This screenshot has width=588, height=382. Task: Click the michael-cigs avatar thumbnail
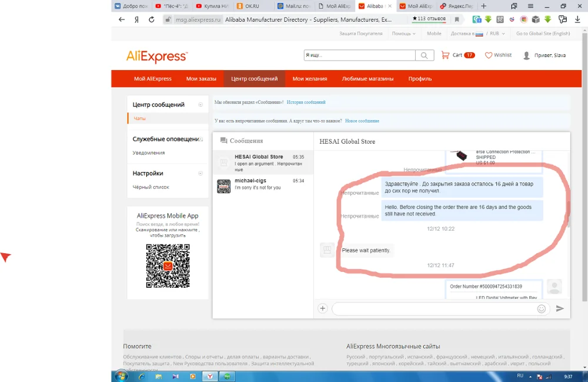tap(224, 187)
